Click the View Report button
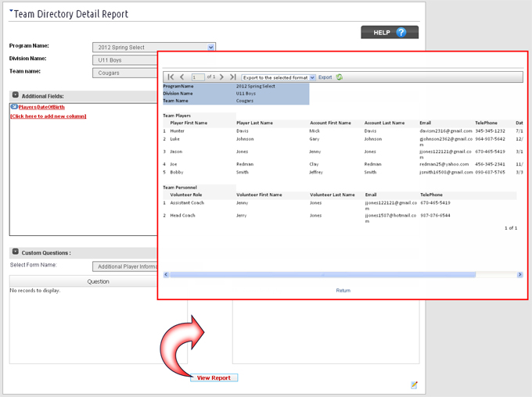This screenshot has height=397, width=532. pos(214,377)
